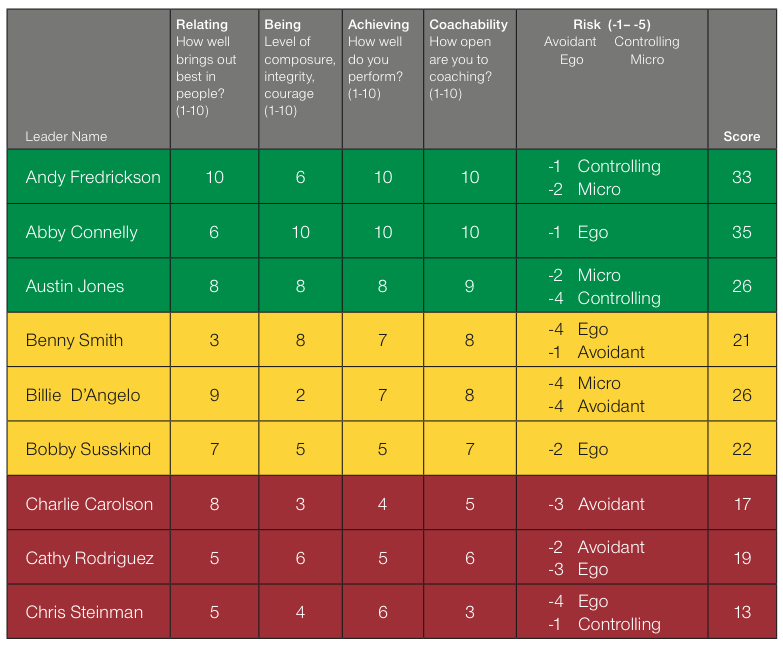
Task: Select Andy Fredrickson's name cell
Action: [x=93, y=177]
